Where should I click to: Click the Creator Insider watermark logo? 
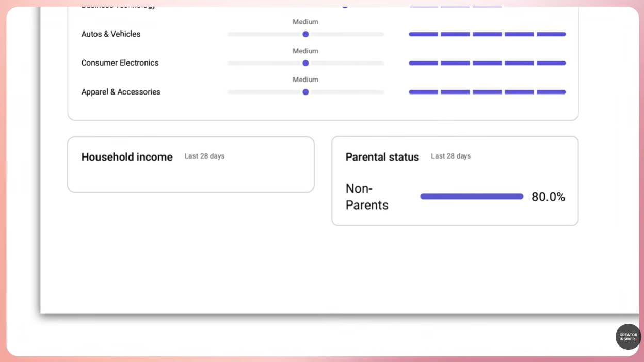tap(628, 337)
